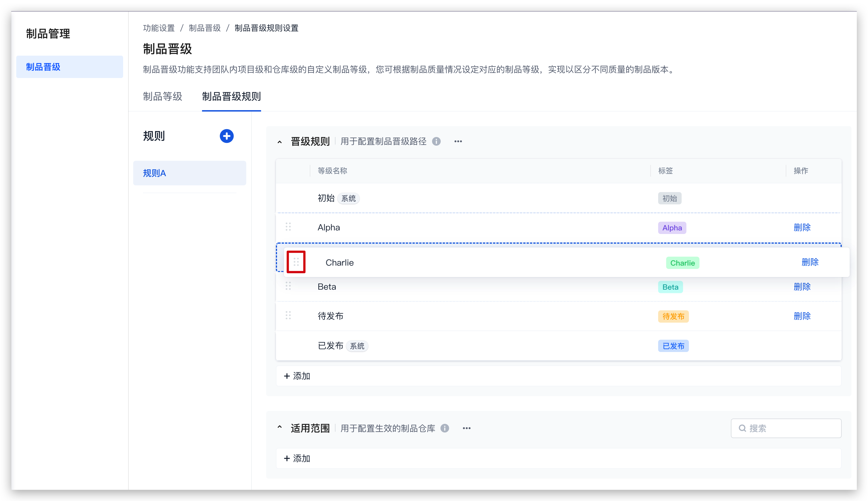Click the level name Alpha
Screen dimensions: 868x501
pyautogui.click(x=329, y=228)
